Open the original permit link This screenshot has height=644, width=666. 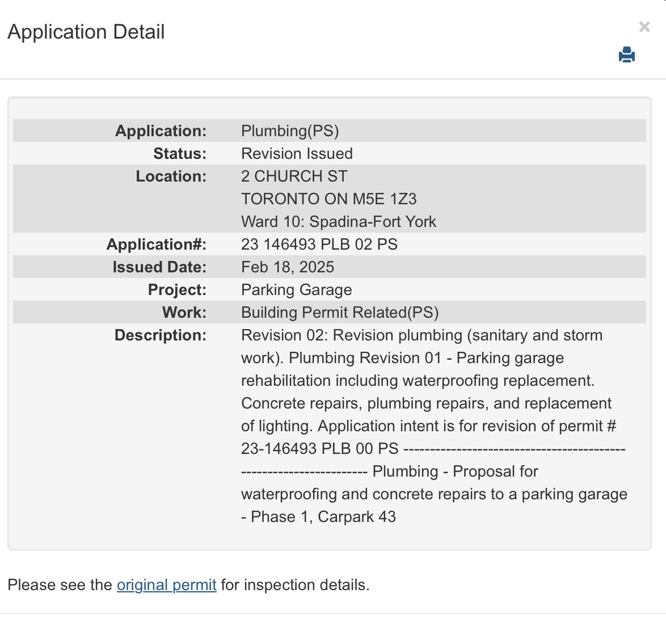pyautogui.click(x=166, y=585)
